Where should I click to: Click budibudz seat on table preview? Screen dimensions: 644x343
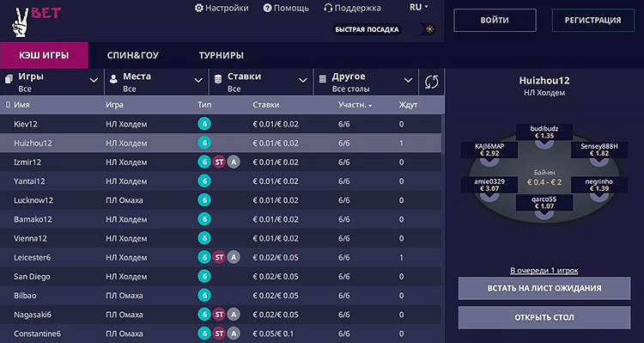(x=544, y=132)
